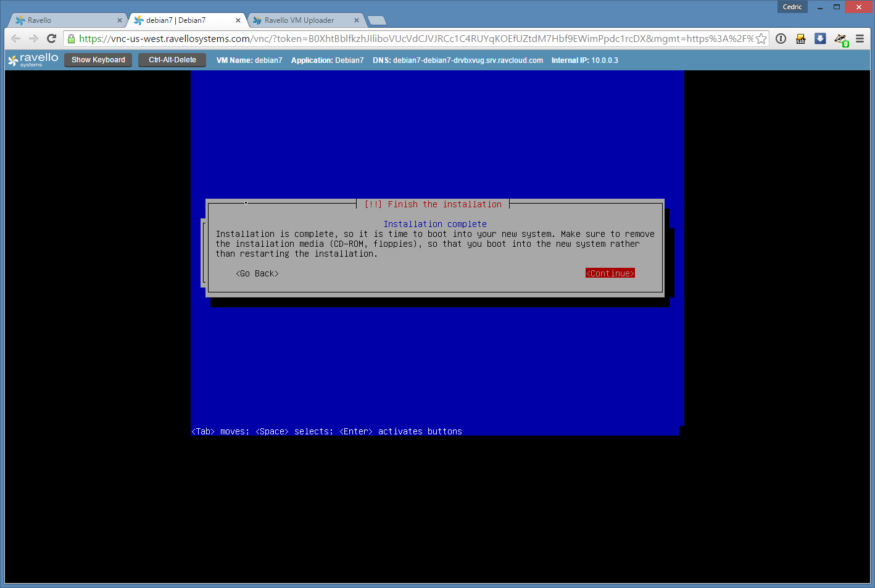Click the URL address bar field
The image size is (875, 588).
coord(413,39)
